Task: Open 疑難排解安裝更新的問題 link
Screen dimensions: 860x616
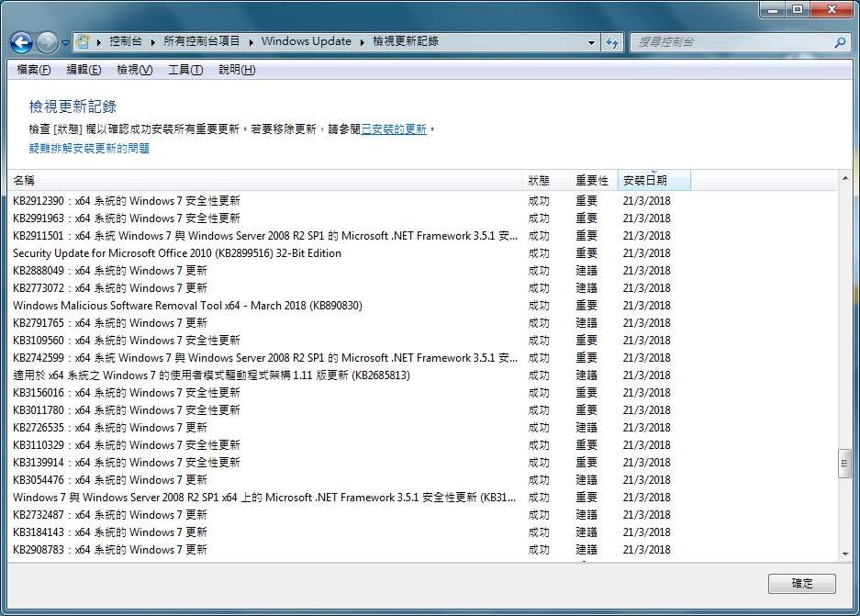Action: 89,148
